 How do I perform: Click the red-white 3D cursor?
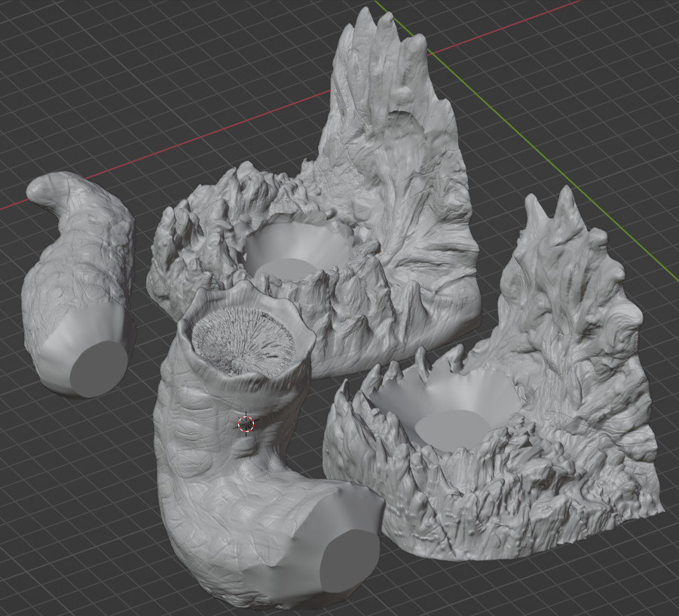tap(246, 424)
